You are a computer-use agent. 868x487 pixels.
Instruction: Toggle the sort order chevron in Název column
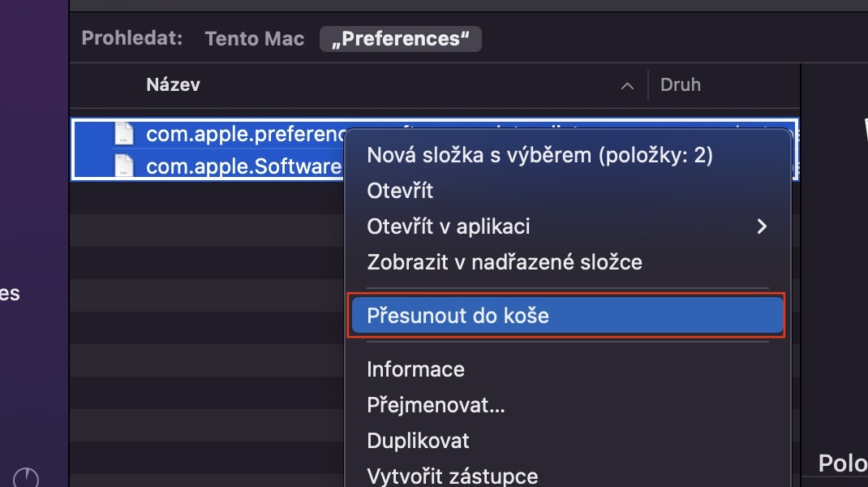(626, 85)
